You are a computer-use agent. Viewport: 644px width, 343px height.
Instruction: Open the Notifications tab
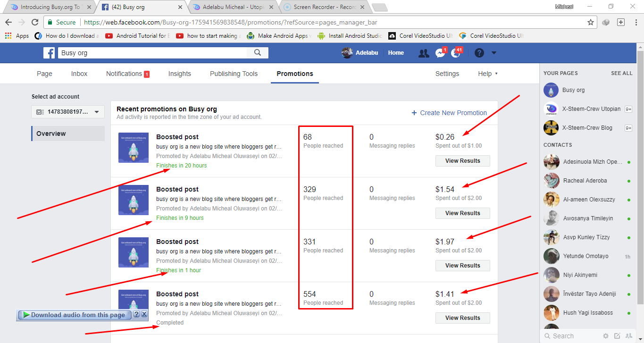click(x=128, y=74)
